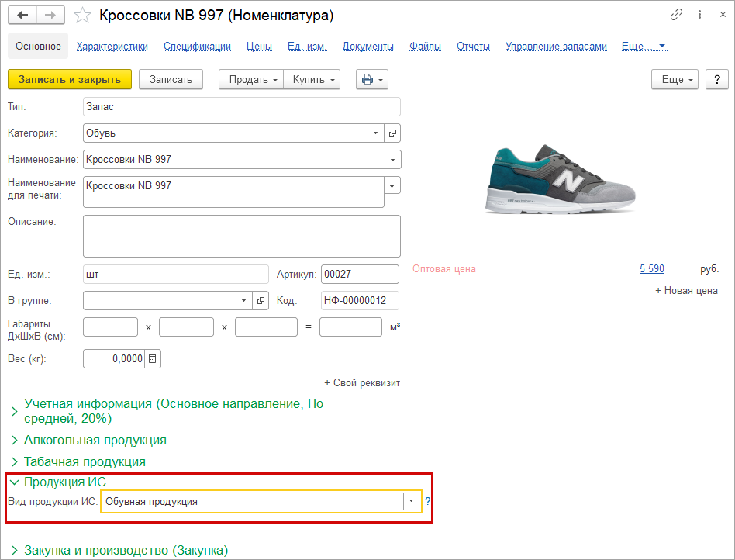The height and width of the screenshot is (560, 735).
Task: Click the question mark help button near Еще
Action: pos(717,79)
